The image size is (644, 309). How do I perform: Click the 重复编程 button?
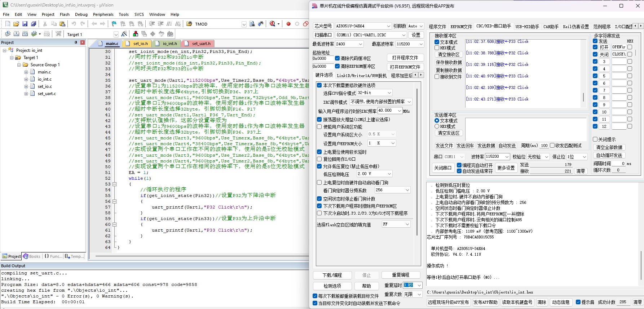tap(401, 275)
